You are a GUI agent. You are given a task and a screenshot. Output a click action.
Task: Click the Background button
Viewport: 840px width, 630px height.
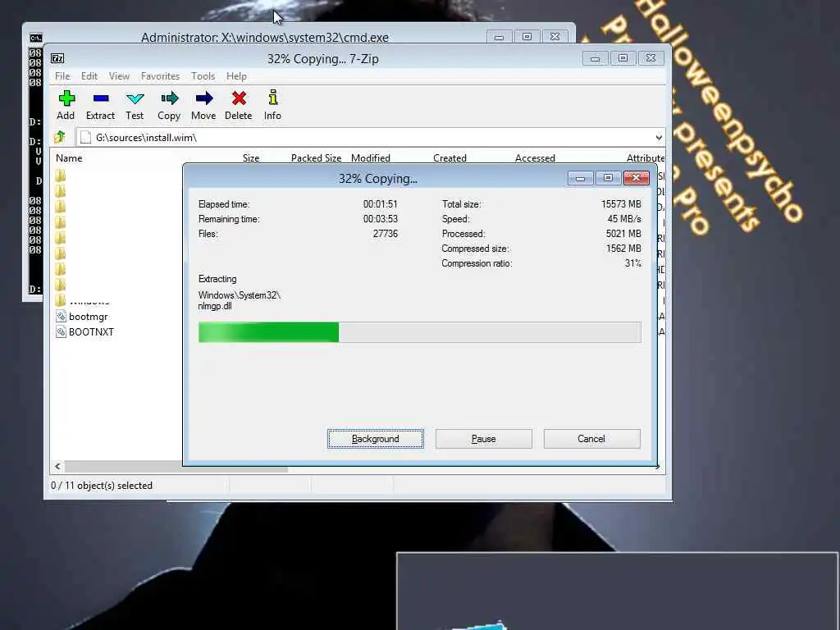click(376, 439)
